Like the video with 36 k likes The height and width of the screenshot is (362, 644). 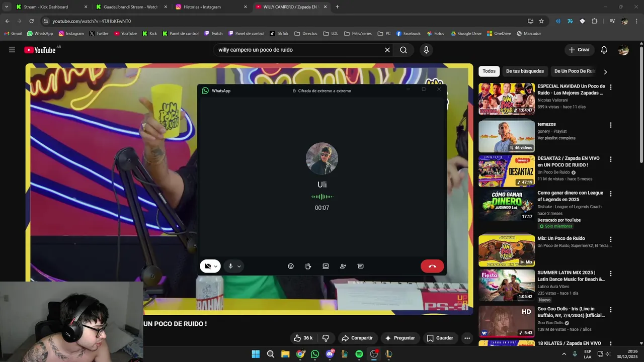click(x=303, y=338)
